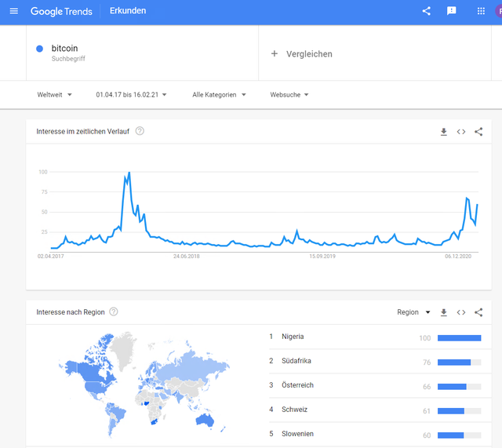The height and width of the screenshot is (448, 502).
Task: Open help for Interesse nach Region
Action: point(114,312)
